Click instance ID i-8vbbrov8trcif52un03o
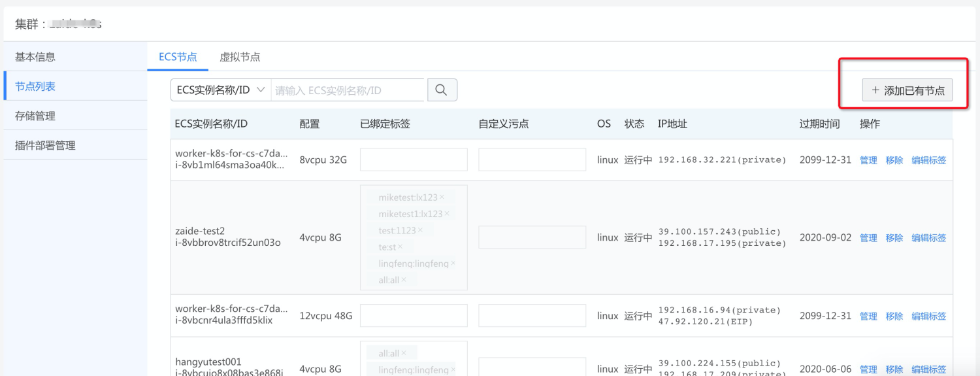Image resolution: width=980 pixels, height=376 pixels. (x=228, y=243)
